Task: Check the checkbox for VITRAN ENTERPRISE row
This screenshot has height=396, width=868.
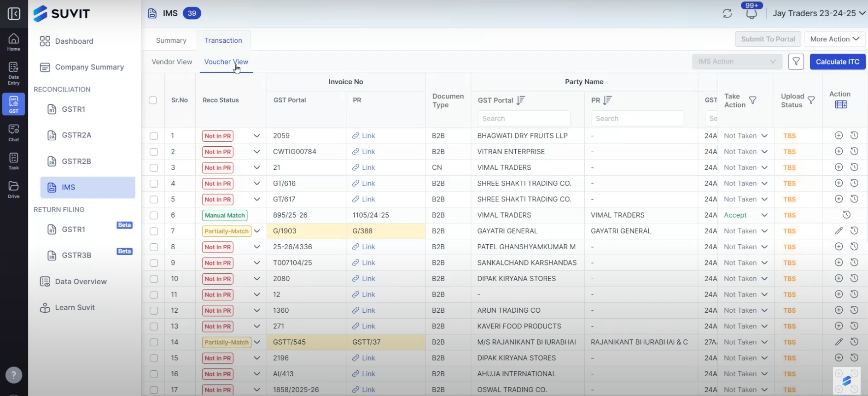Action: point(154,152)
